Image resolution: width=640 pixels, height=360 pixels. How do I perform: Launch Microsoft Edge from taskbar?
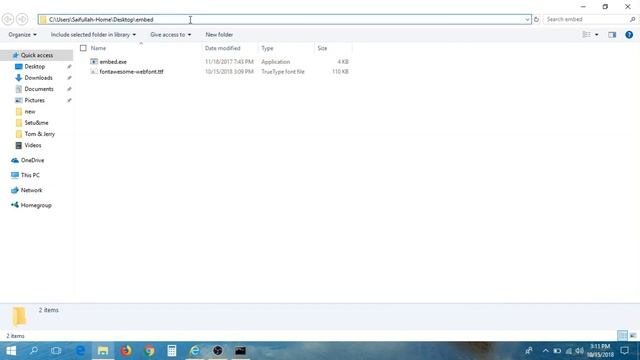tap(80, 351)
